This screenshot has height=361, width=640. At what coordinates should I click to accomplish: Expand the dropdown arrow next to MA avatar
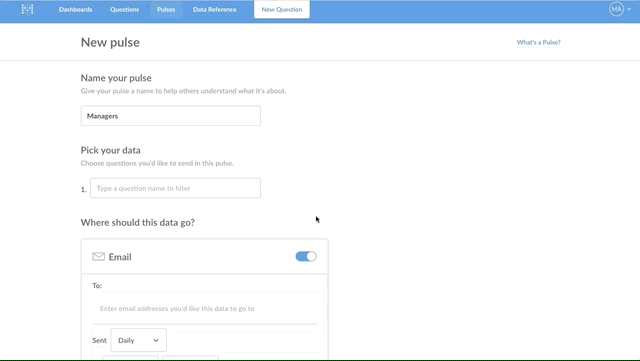[629, 9]
